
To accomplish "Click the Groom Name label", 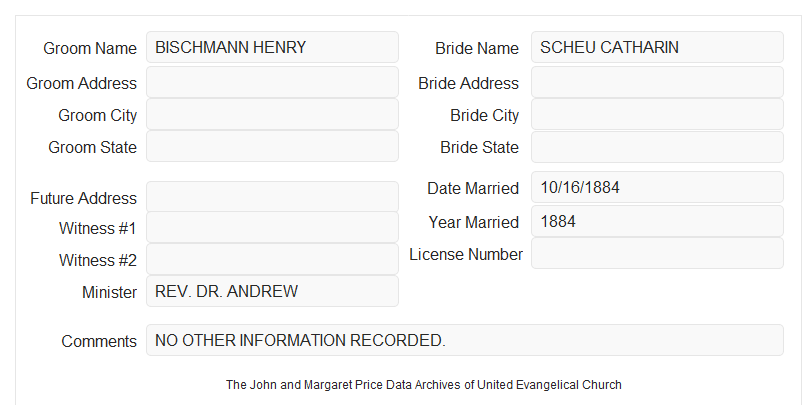I will pyautogui.click(x=90, y=48).
